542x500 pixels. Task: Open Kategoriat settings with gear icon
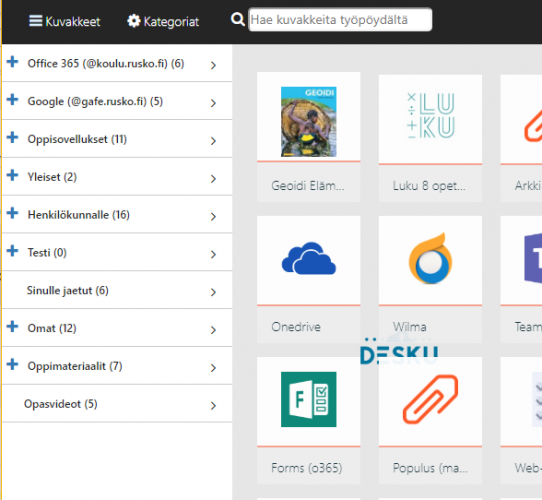point(163,21)
